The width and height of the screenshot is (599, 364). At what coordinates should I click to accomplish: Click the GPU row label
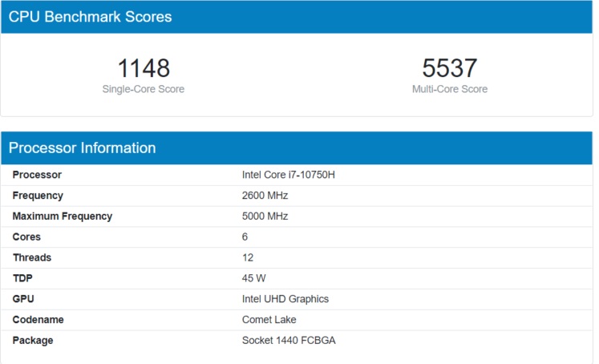click(23, 299)
